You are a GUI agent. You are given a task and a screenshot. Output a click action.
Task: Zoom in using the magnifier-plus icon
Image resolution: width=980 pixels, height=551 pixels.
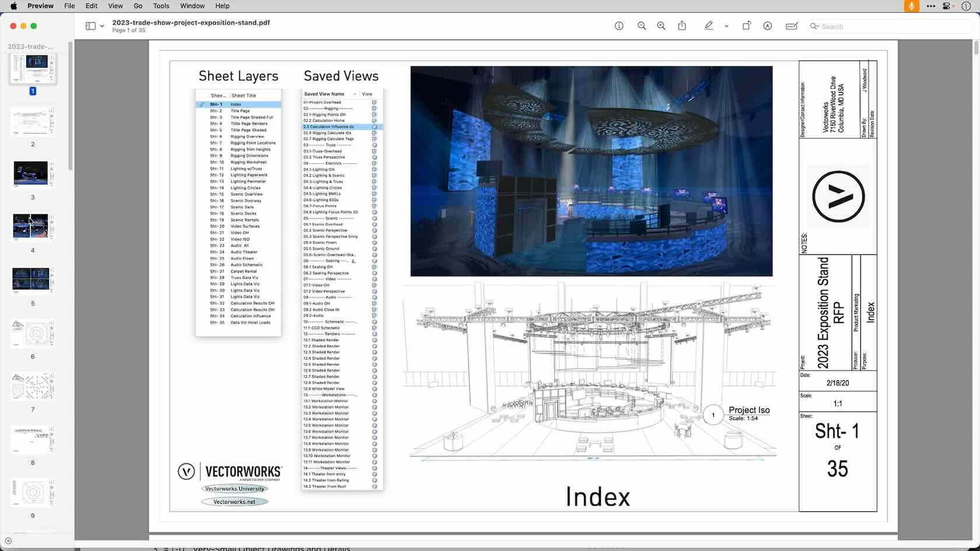point(661,26)
